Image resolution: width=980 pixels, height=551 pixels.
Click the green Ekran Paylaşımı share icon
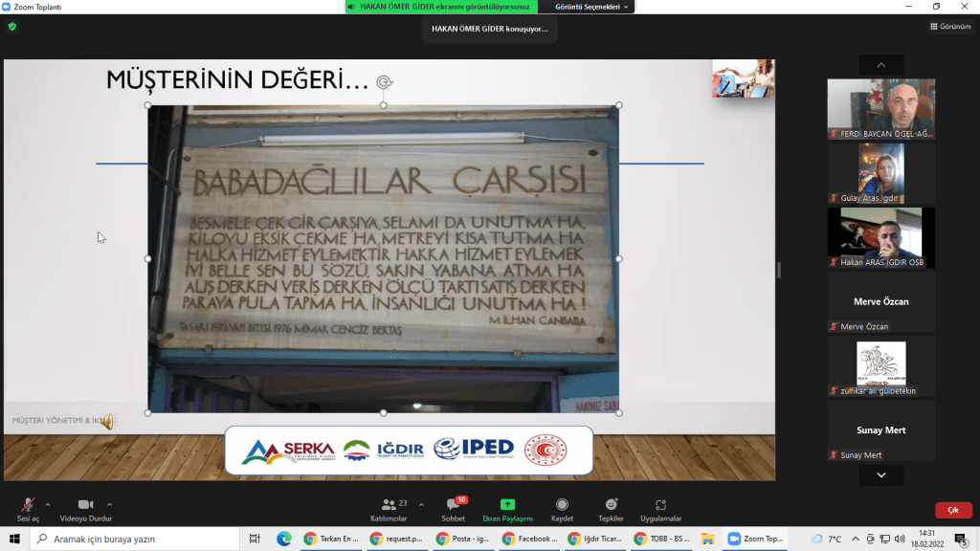pos(507,505)
